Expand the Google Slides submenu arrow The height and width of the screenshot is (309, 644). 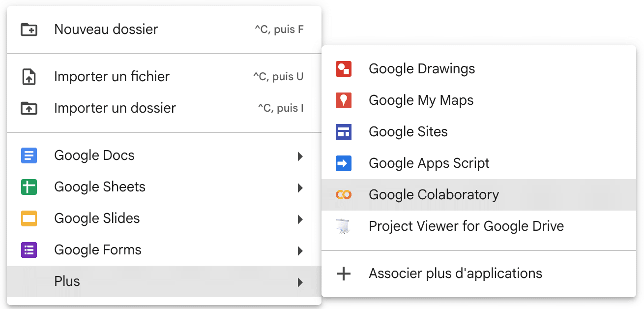pyautogui.click(x=300, y=219)
